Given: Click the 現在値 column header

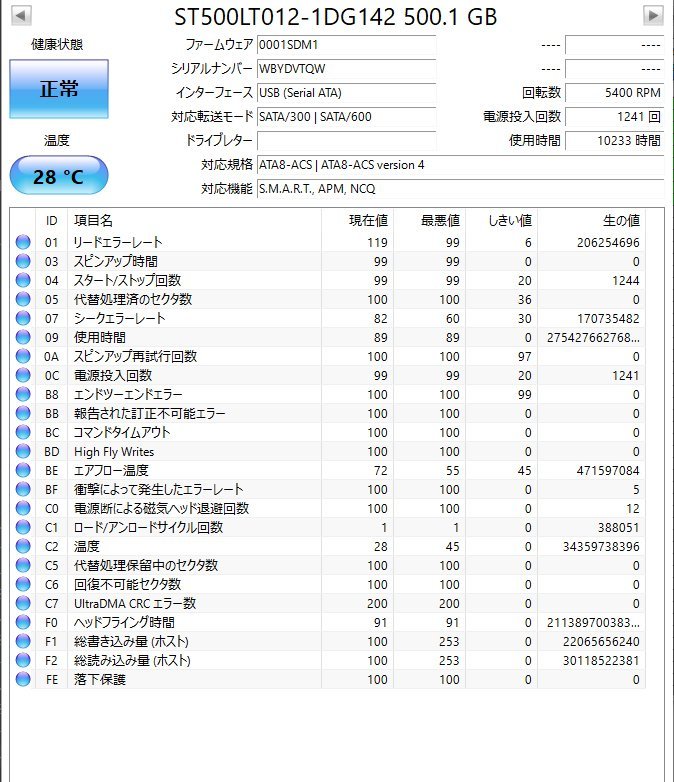Looking at the screenshot, I should tap(357, 220).
